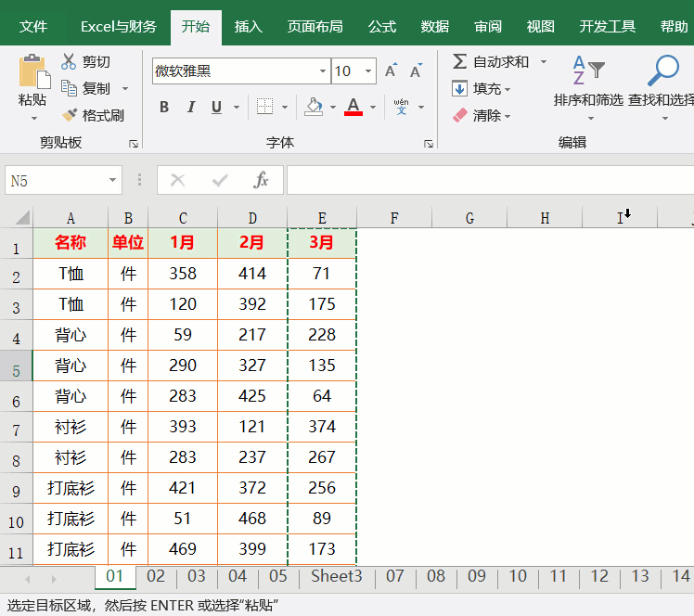694x616 pixels.
Task: Click the Insert Function fx icon
Action: (262, 180)
